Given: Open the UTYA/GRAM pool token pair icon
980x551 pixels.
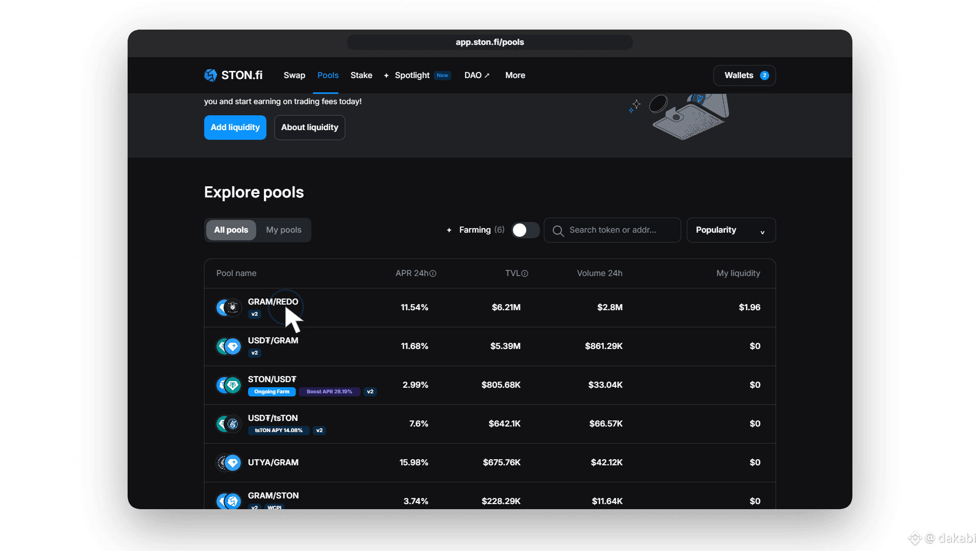Looking at the screenshot, I should 228,463.
